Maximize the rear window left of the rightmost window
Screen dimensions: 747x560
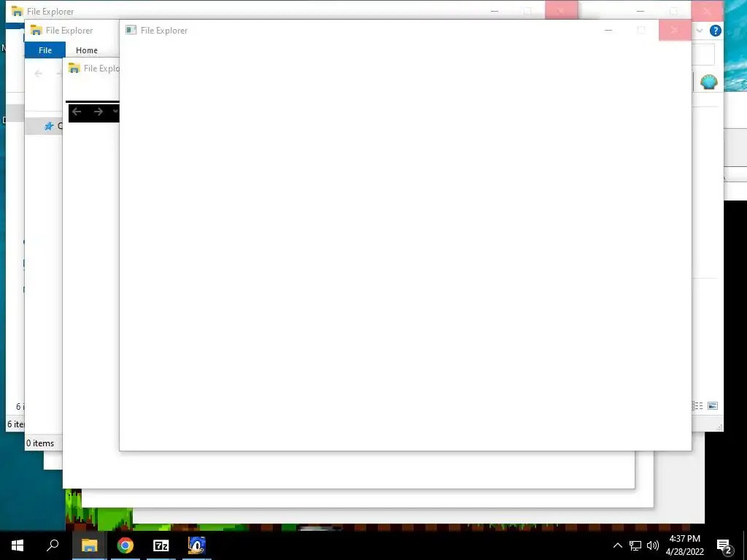point(527,10)
